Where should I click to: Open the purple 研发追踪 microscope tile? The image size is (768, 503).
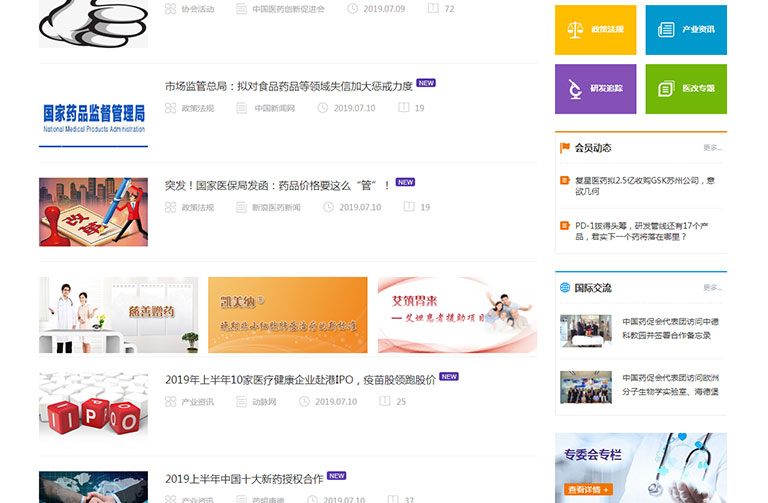(x=595, y=89)
